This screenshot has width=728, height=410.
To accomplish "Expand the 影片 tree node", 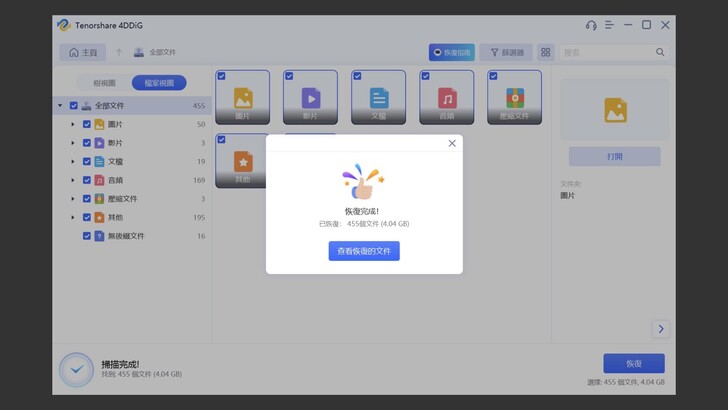I will coord(72,143).
